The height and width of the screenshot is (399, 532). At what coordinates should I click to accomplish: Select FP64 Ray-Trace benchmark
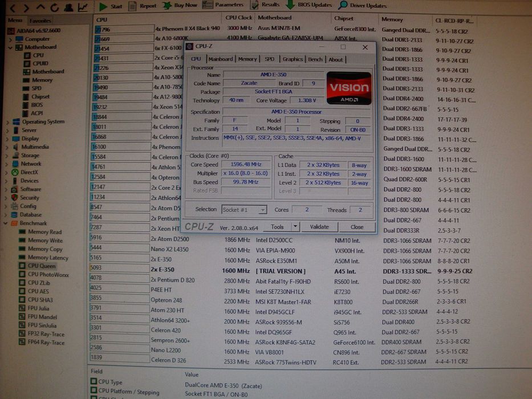tap(42, 343)
